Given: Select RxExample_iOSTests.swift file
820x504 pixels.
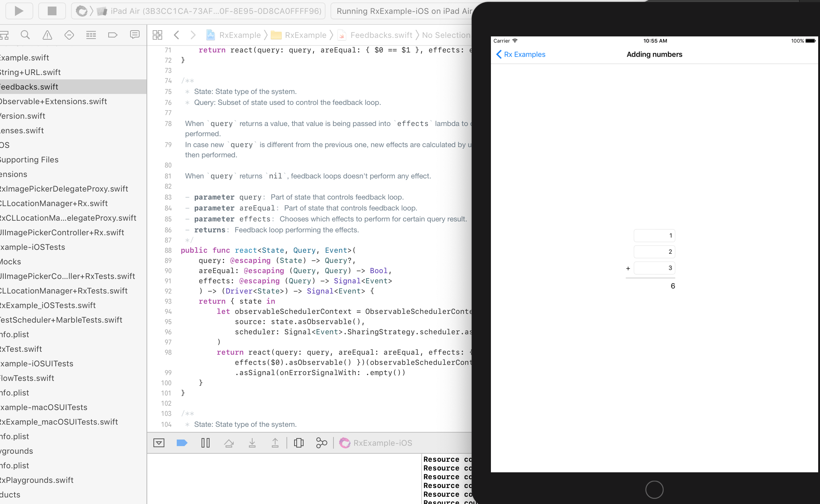Looking at the screenshot, I should coord(48,305).
